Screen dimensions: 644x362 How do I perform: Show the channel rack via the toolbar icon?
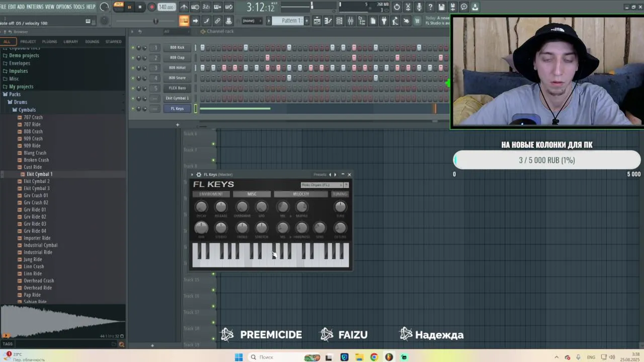[339, 21]
